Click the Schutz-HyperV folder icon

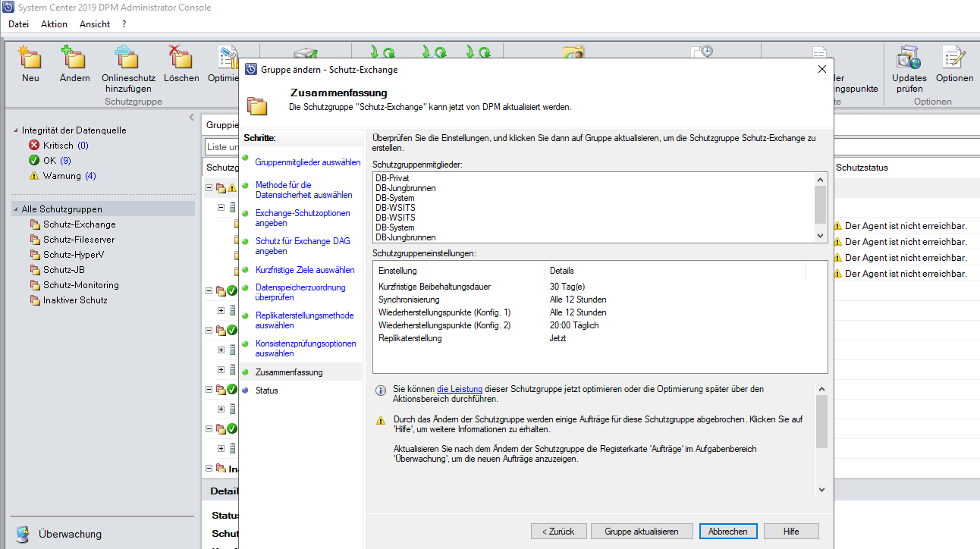tap(35, 255)
